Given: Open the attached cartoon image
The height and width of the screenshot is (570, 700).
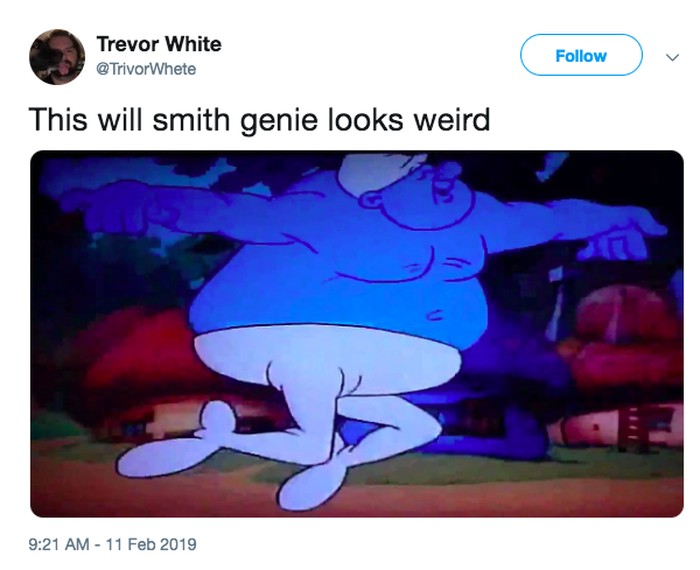Looking at the screenshot, I should pyautogui.click(x=357, y=334).
